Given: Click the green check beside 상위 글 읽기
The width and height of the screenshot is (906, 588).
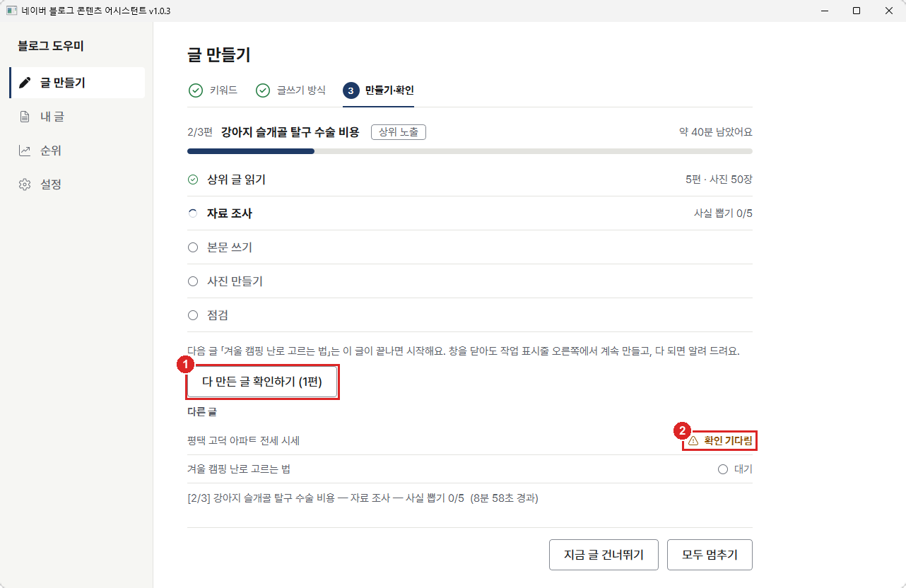Looking at the screenshot, I should 193,180.
